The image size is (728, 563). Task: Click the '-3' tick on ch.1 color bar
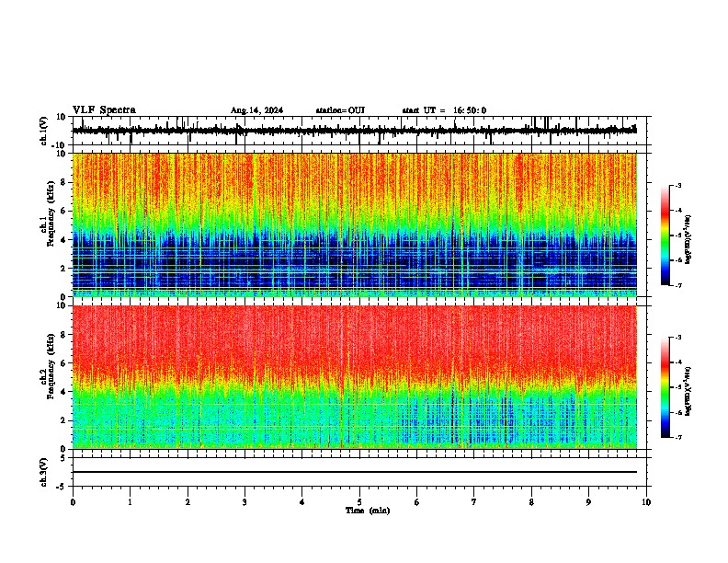[x=678, y=185]
